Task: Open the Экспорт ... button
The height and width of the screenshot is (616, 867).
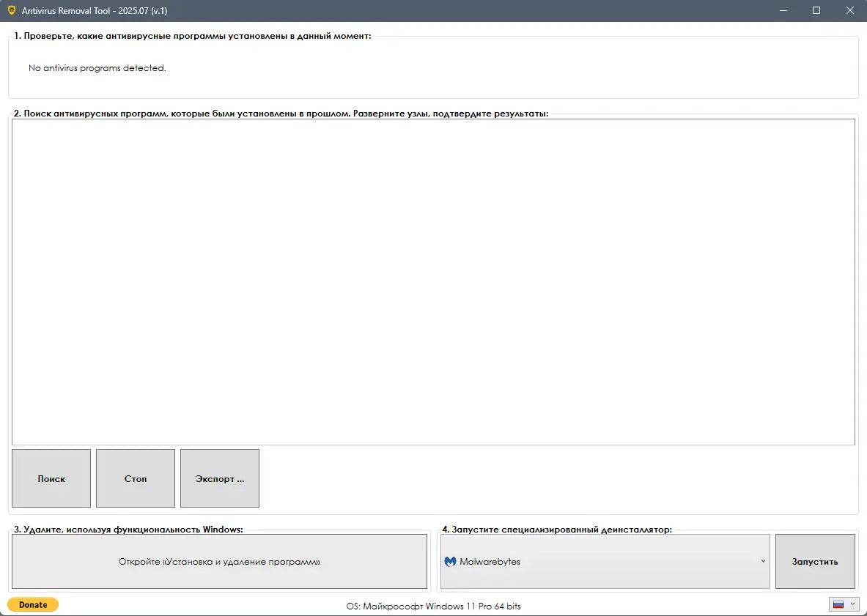Action: tap(220, 478)
